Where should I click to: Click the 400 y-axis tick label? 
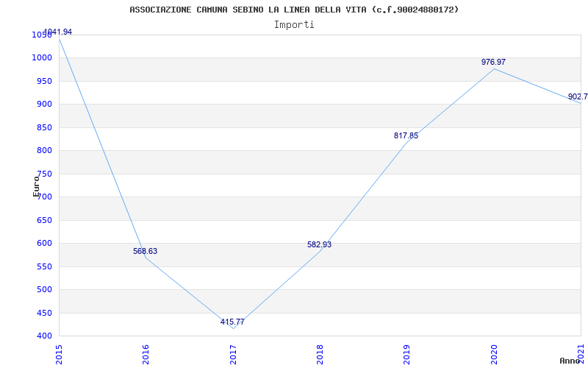pyautogui.click(x=44, y=336)
